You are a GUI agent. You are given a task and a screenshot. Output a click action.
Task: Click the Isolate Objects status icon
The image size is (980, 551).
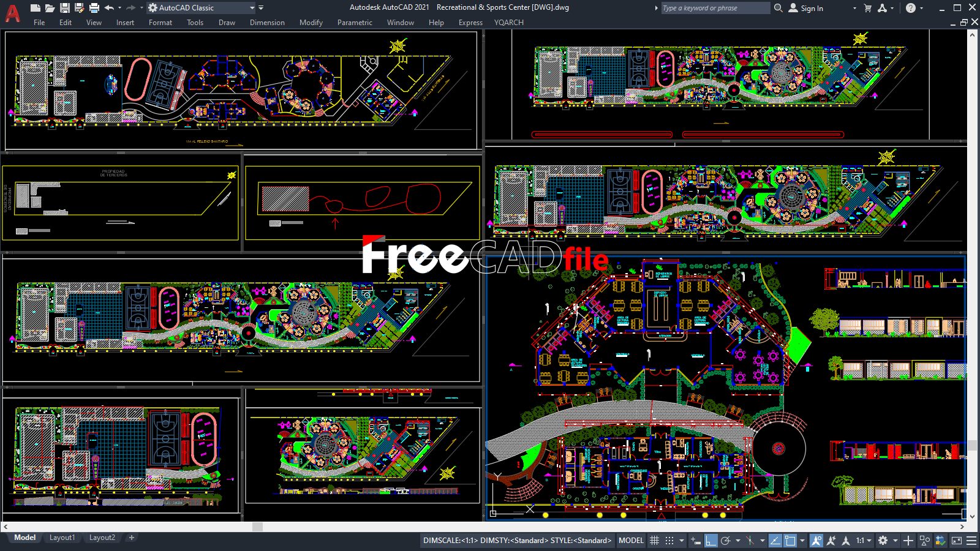click(924, 541)
